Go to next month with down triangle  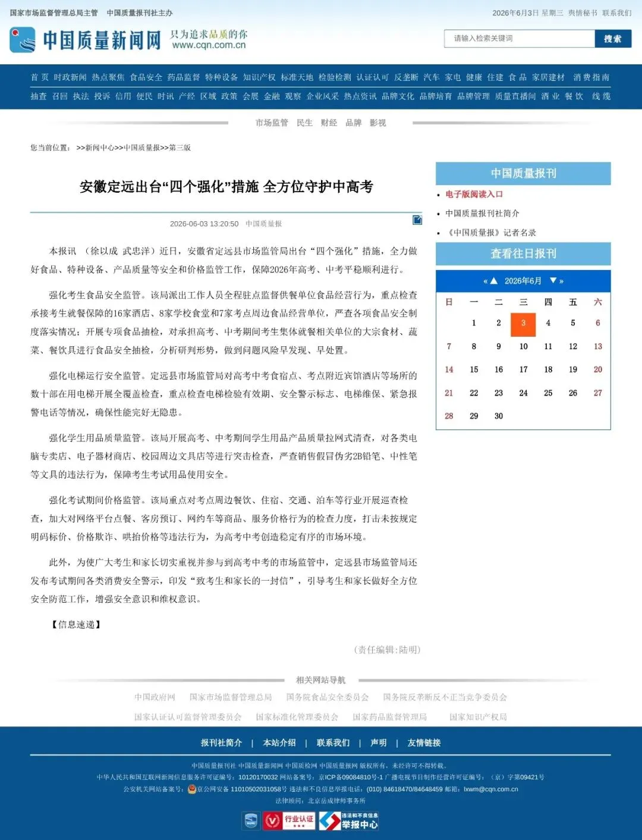click(x=553, y=280)
